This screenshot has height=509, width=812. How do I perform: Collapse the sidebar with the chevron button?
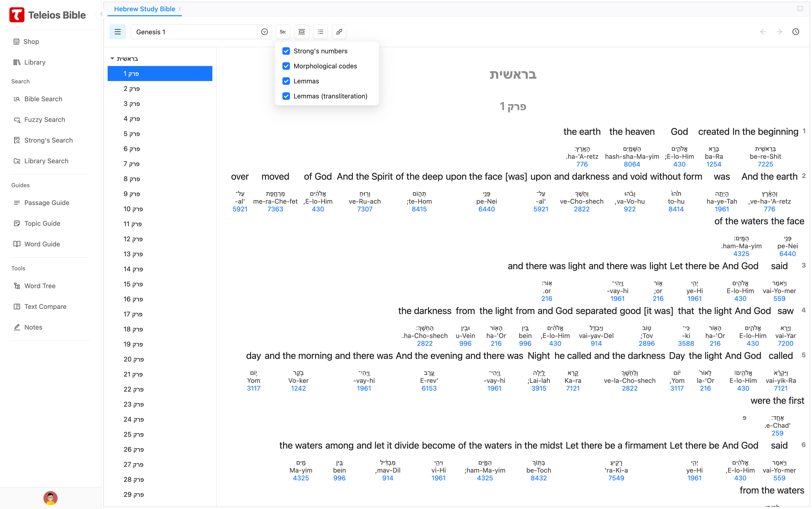[101, 14]
